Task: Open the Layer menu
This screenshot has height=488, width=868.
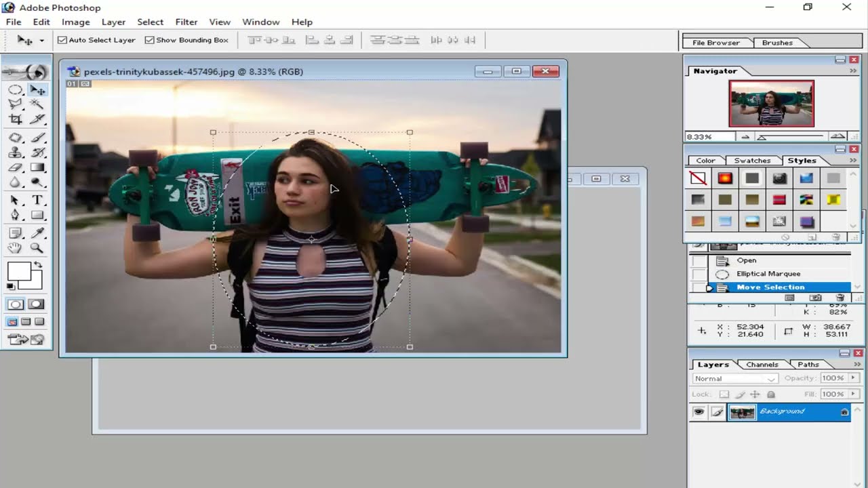Action: click(113, 22)
